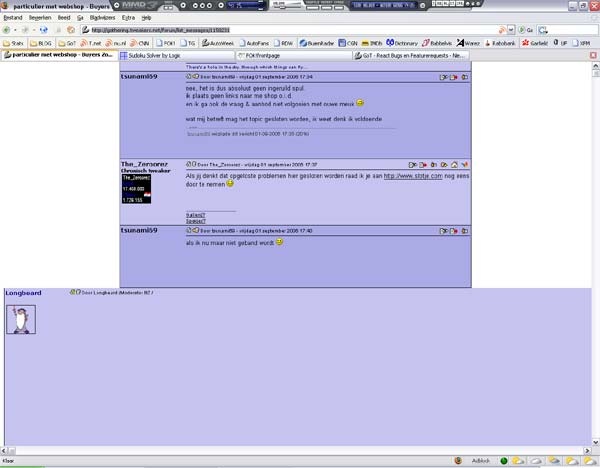Open the Babbelvis bookmark
Image resolution: width=600 pixels, height=468 pixels.
[437, 43]
